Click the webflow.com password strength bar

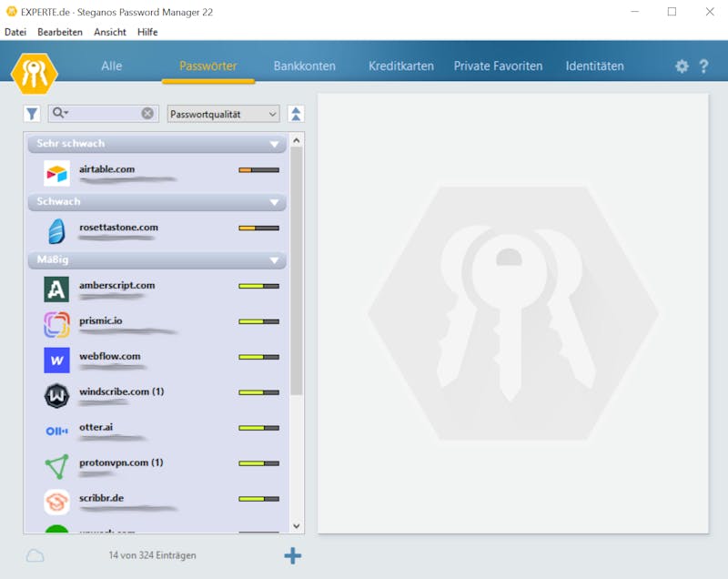(259, 357)
